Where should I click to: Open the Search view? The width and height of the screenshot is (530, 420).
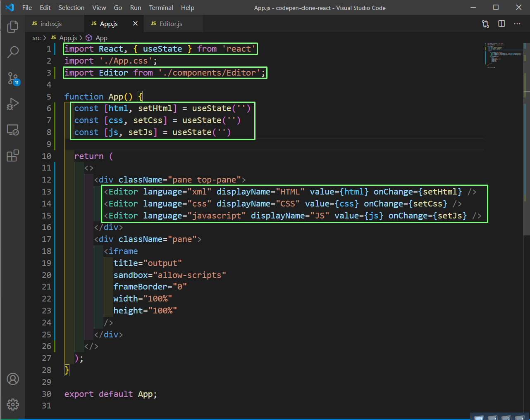pyautogui.click(x=13, y=52)
